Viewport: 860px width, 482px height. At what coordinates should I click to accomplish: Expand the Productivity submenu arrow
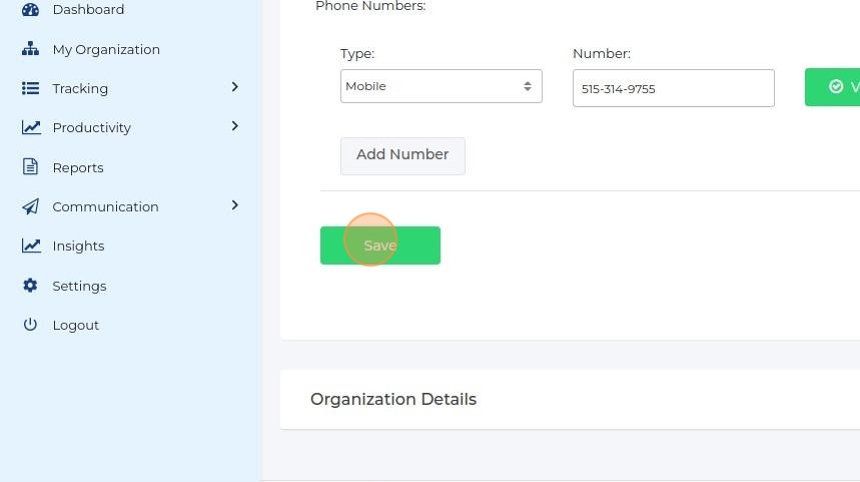click(235, 126)
